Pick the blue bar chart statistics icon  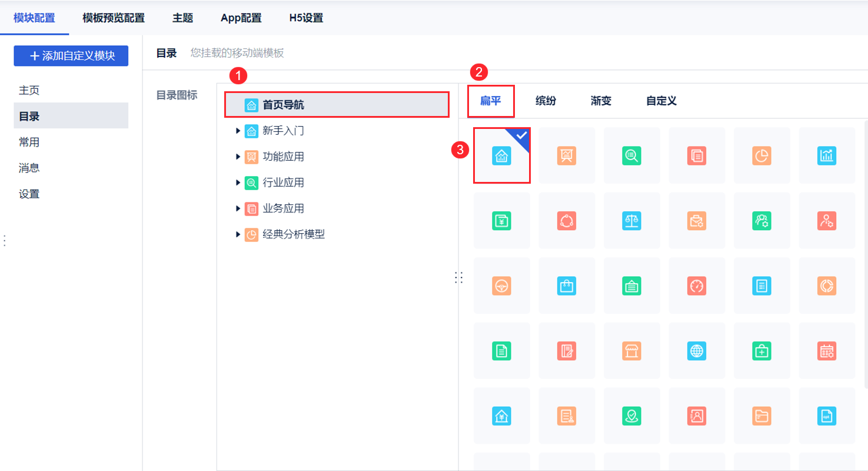pyautogui.click(x=827, y=155)
